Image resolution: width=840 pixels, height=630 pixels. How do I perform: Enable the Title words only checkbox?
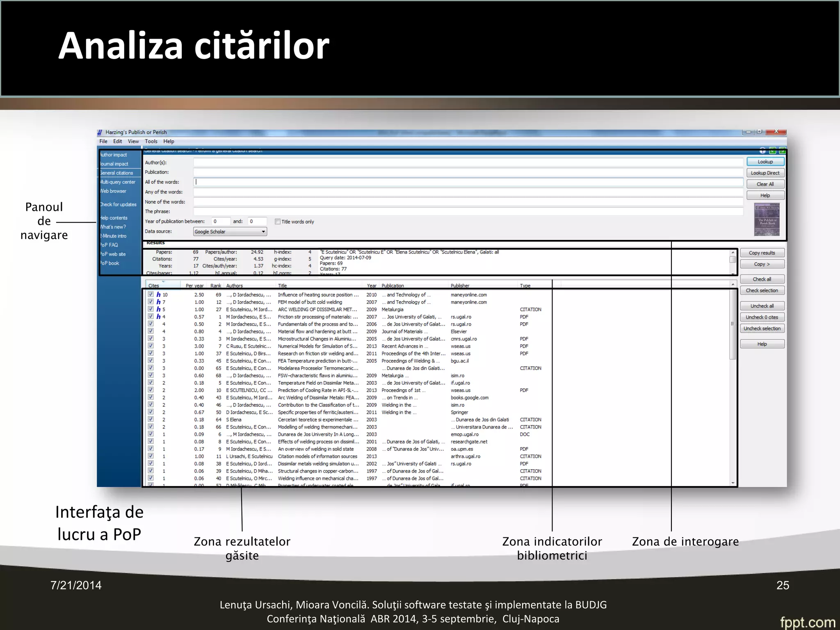(278, 221)
